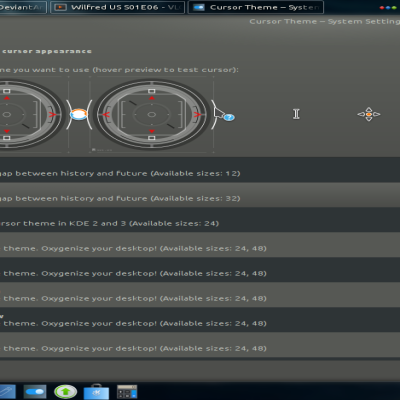Select the theme with available sizes: 32
400x400 pixels.
point(200,195)
